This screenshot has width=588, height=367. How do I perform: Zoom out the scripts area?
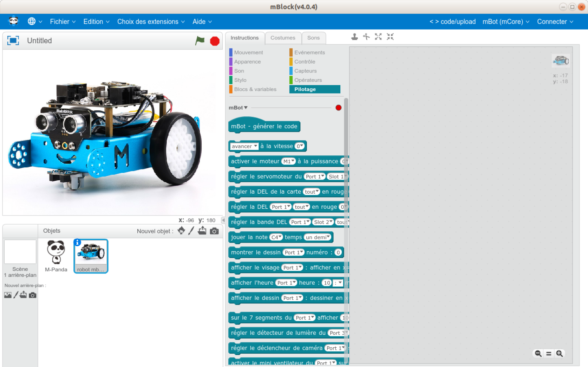click(538, 354)
